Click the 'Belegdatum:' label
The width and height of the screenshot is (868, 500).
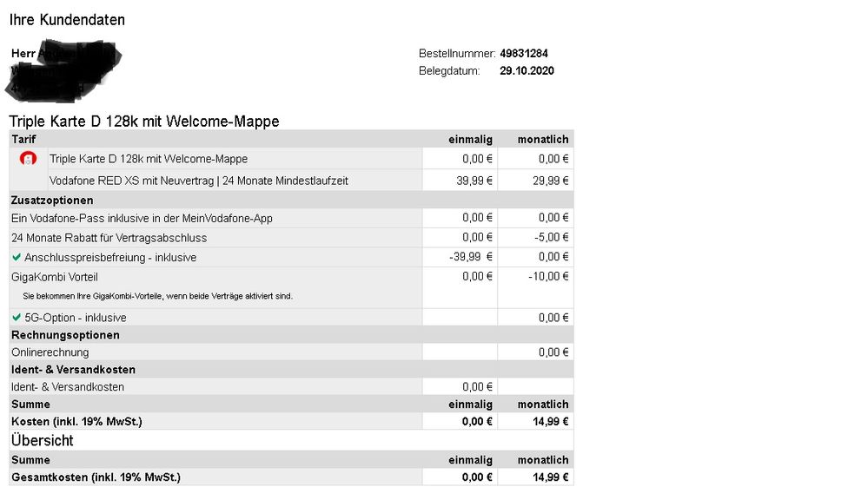449,71
